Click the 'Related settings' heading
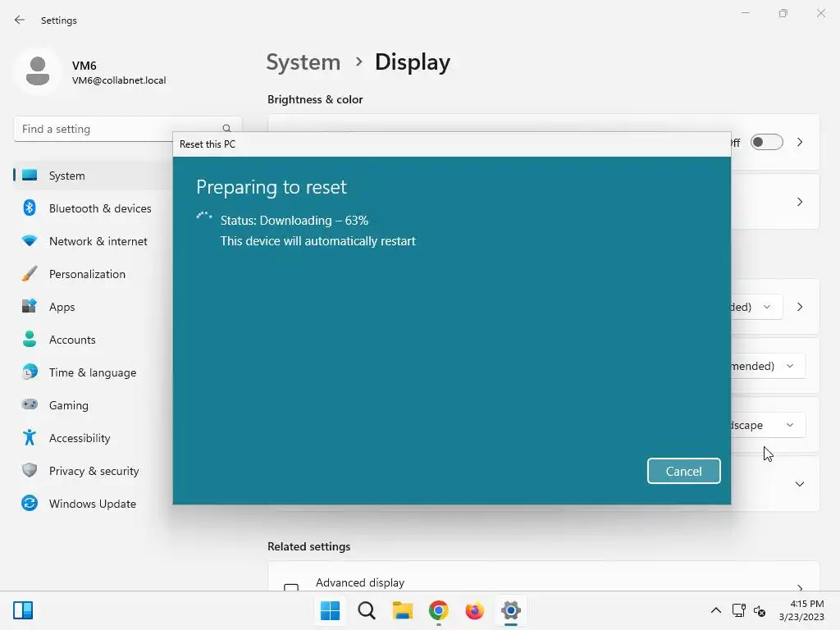The width and height of the screenshot is (840, 630). click(308, 546)
